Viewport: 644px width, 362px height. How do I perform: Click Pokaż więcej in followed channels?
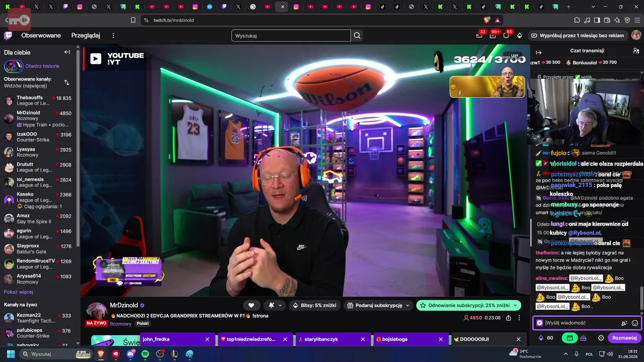pyautogui.click(x=19, y=292)
